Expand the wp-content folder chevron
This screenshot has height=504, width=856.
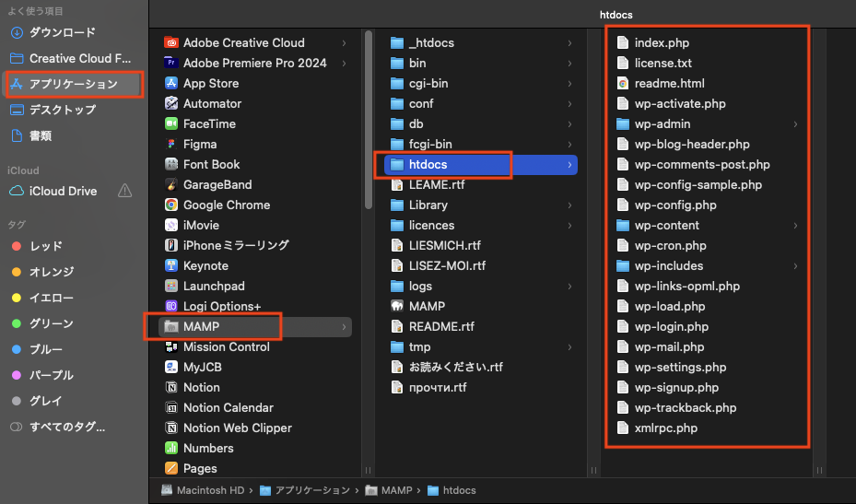(795, 226)
